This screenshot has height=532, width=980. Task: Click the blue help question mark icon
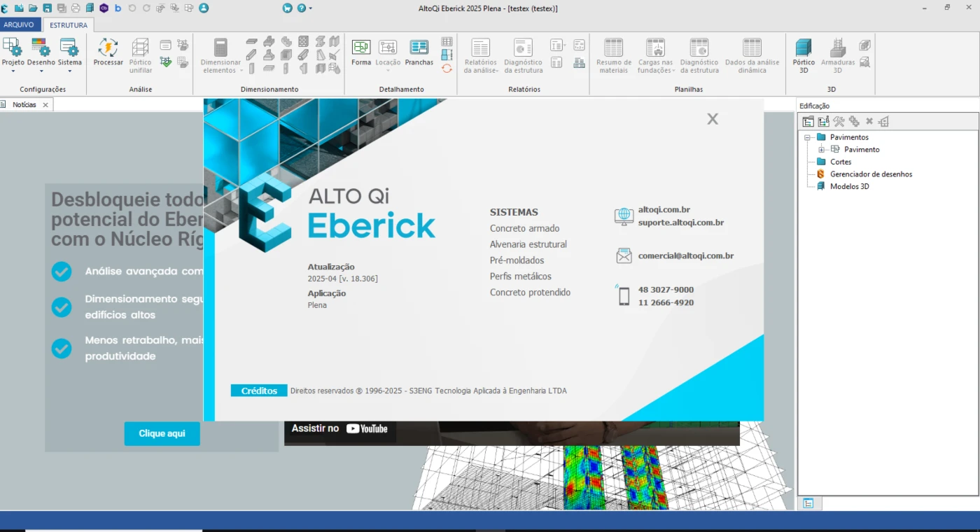click(x=302, y=8)
